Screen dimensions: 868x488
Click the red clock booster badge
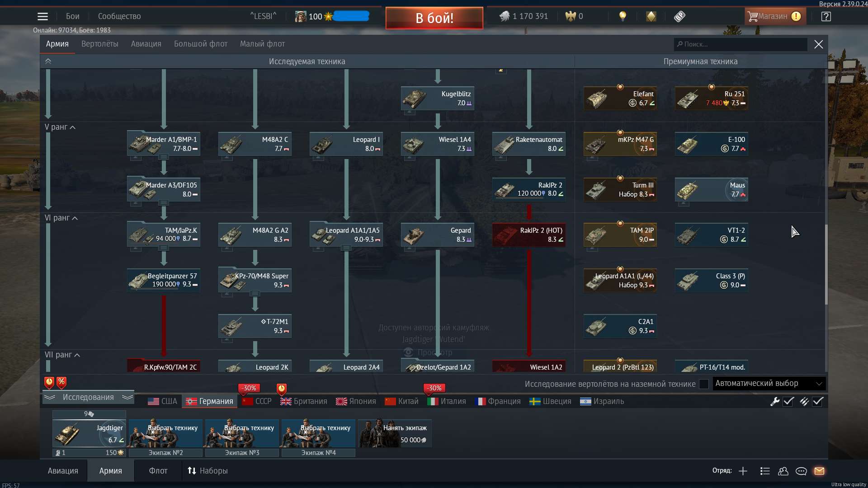coord(49,383)
